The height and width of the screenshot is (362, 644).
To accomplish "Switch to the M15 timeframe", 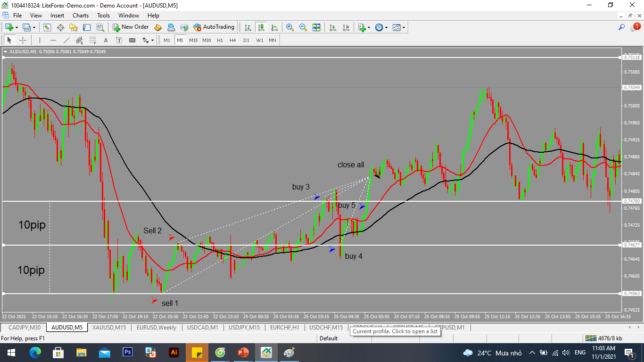I will pyautogui.click(x=193, y=40).
